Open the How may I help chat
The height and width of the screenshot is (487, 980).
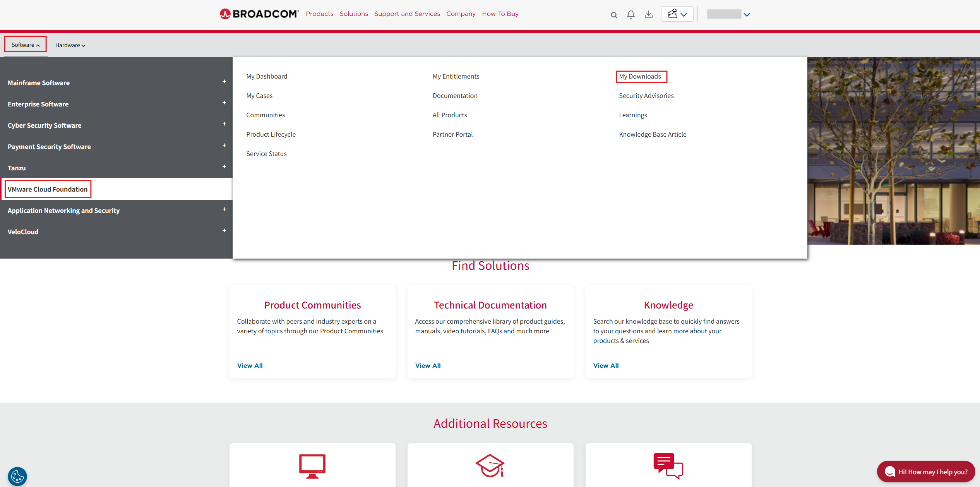pos(926,472)
